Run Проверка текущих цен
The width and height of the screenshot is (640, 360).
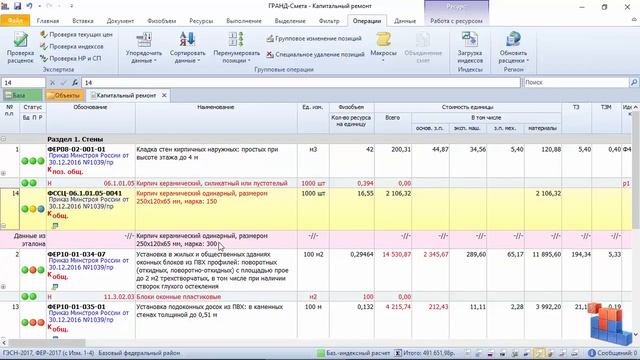[x=76, y=35]
